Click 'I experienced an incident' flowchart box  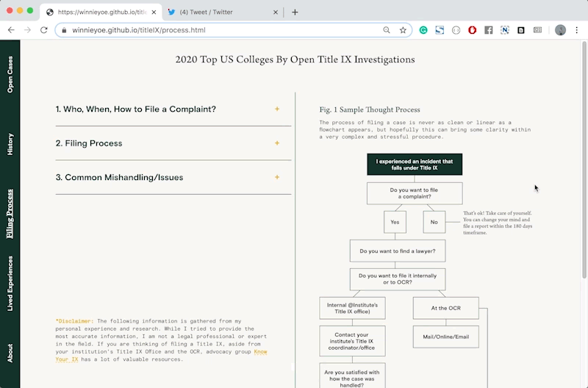415,164
